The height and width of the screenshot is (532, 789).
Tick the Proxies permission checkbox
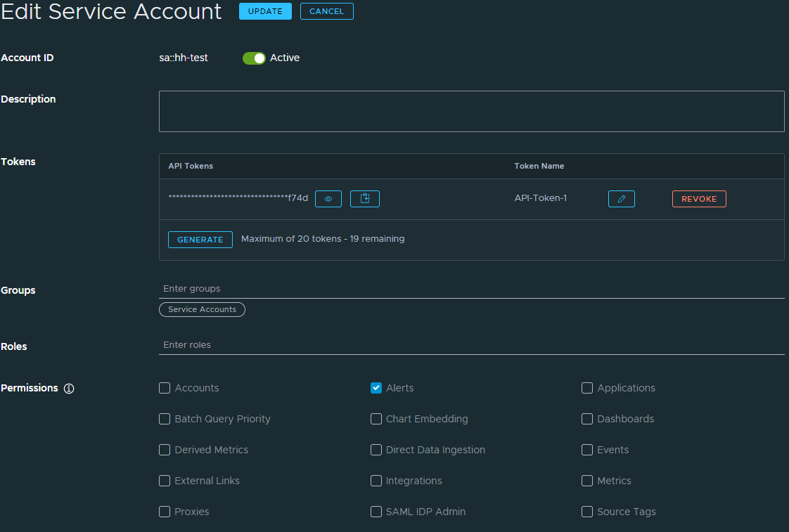(165, 512)
